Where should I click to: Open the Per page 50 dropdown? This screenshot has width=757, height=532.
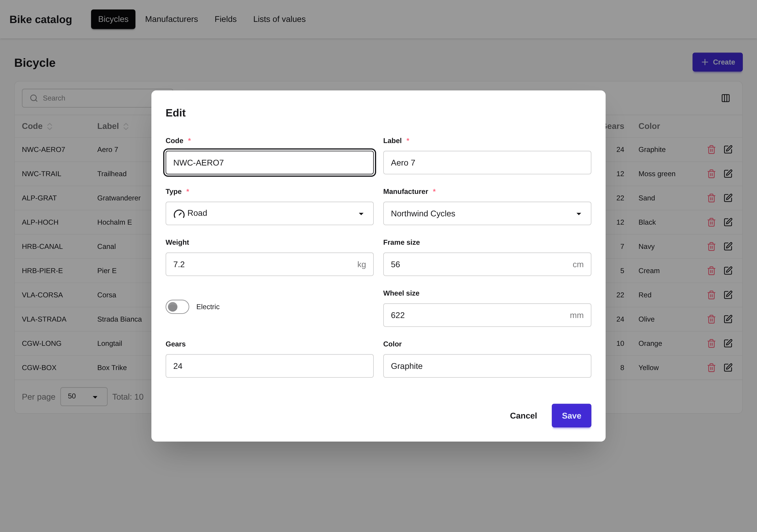84,397
